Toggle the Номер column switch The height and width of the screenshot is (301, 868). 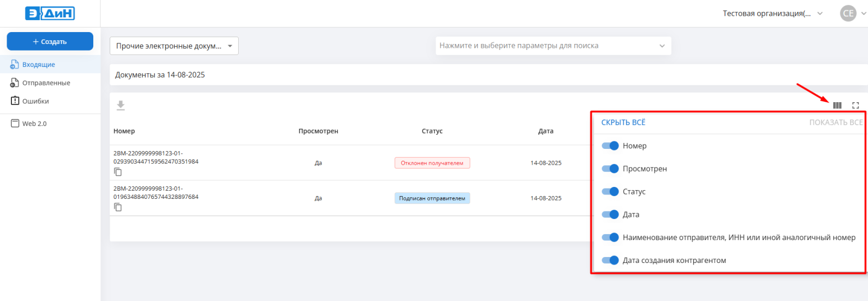tap(610, 146)
